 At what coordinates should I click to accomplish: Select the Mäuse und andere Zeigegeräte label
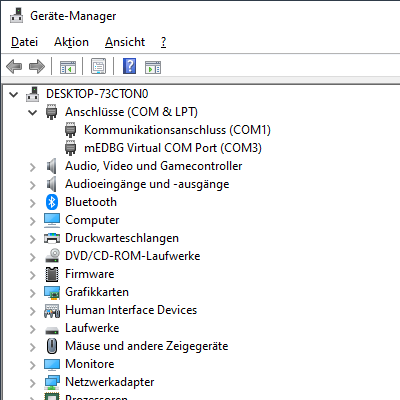click(147, 346)
